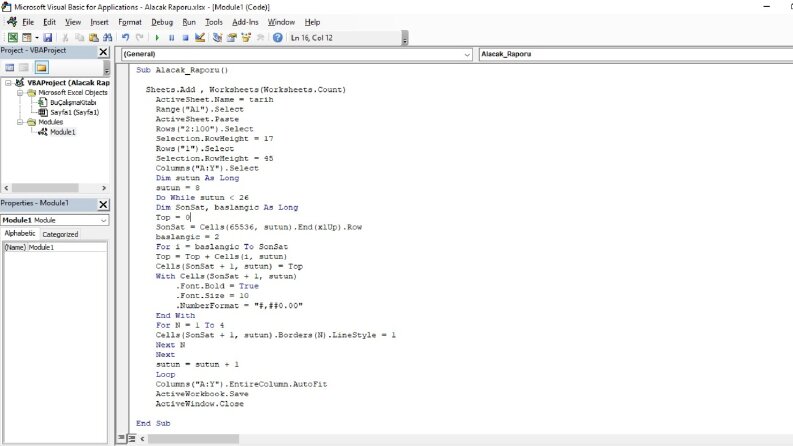Switch to the Categorized properties tab
This screenshot has height=446, width=793.
pyautogui.click(x=60, y=234)
